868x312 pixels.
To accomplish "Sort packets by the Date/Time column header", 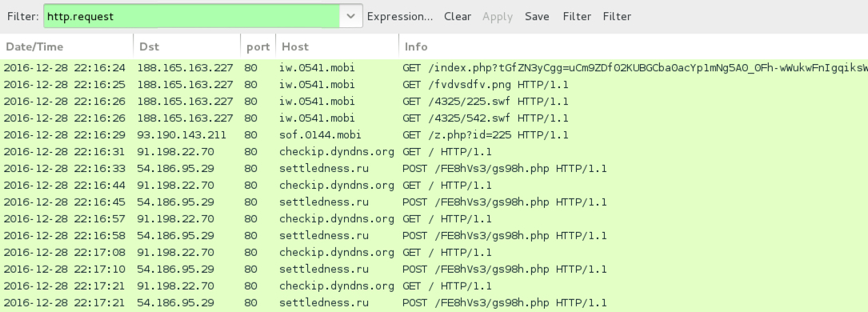I will pyautogui.click(x=66, y=47).
